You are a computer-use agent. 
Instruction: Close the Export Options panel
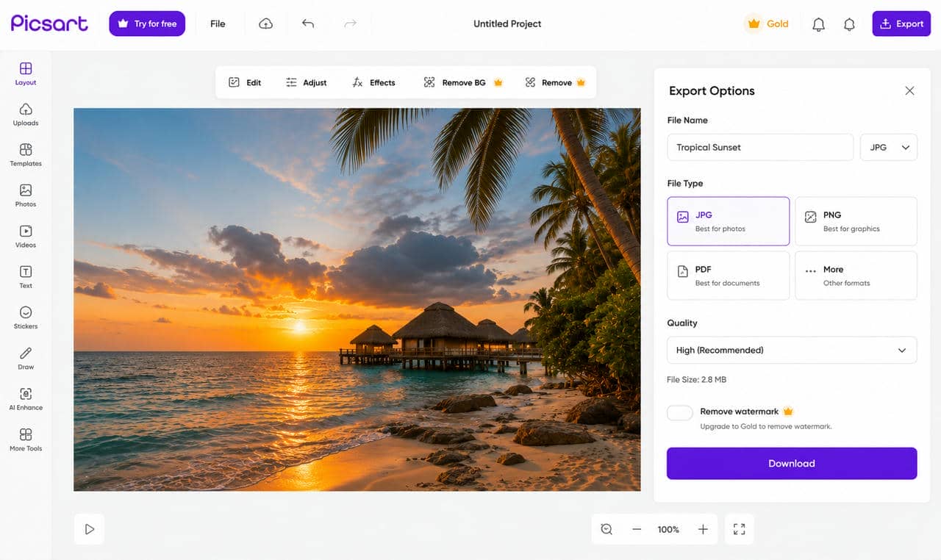(909, 90)
